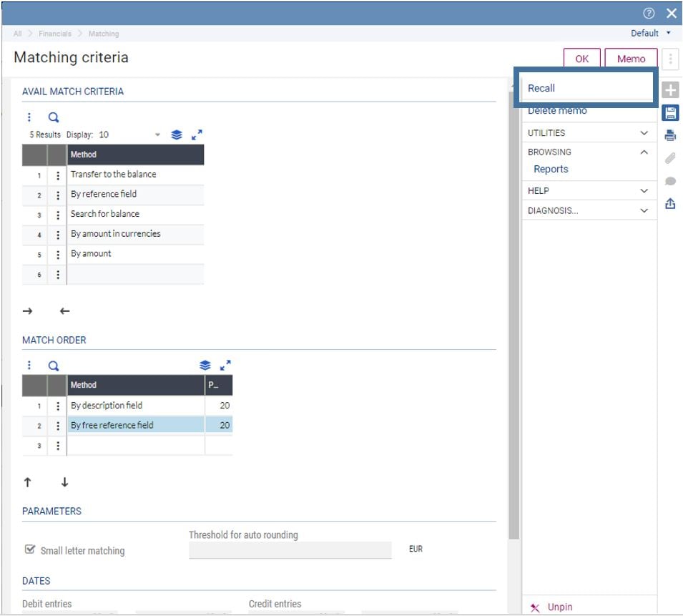The image size is (683, 616).
Task: Click expand icon in Match Order grid
Action: pyautogui.click(x=225, y=366)
